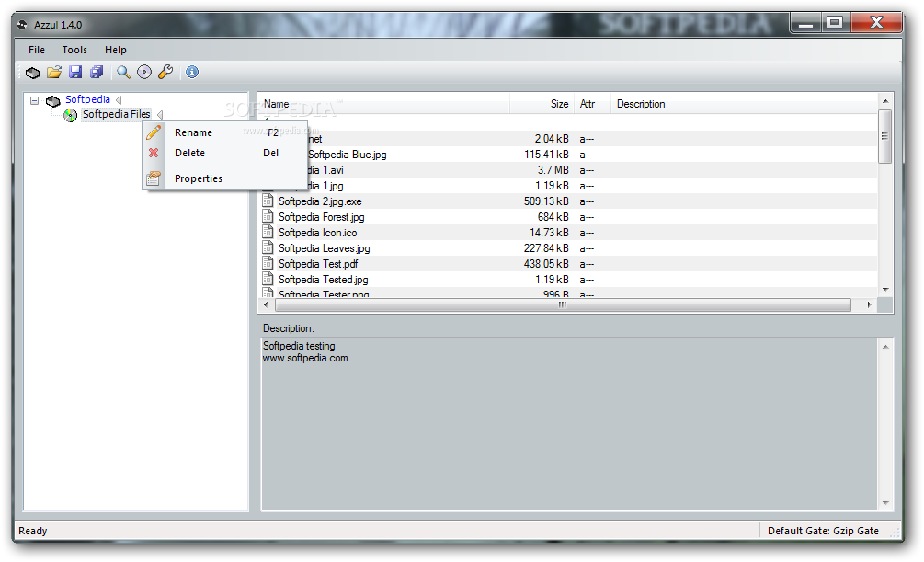Click the Default Gate: Gzip Gate status
This screenshot has width=924, height=562.
pos(823,531)
